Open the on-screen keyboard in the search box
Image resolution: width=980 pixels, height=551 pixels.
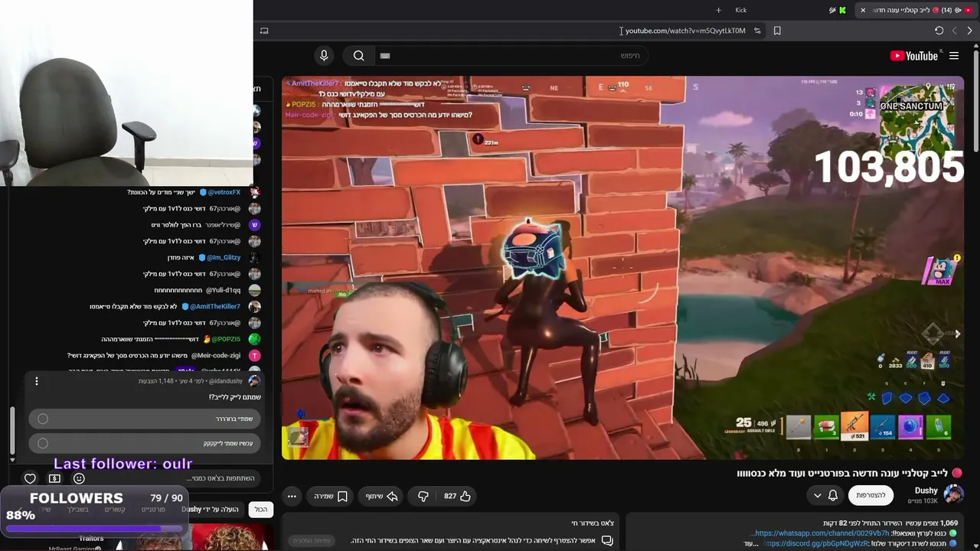tap(385, 55)
